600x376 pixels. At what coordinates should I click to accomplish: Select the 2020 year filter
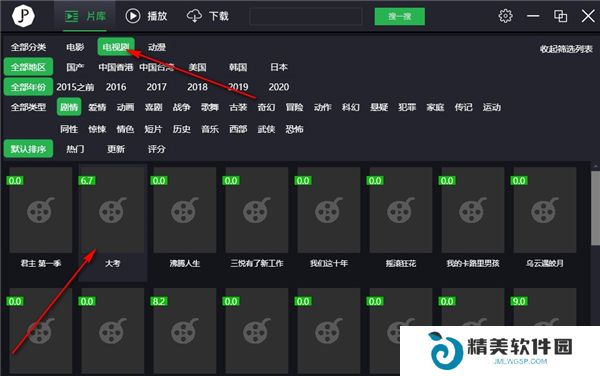point(279,87)
